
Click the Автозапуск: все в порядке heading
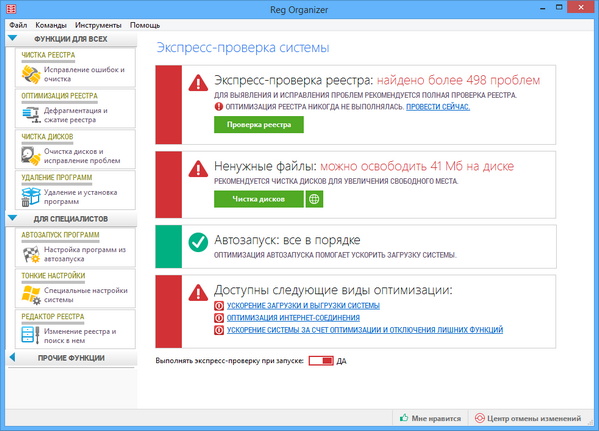click(x=287, y=240)
